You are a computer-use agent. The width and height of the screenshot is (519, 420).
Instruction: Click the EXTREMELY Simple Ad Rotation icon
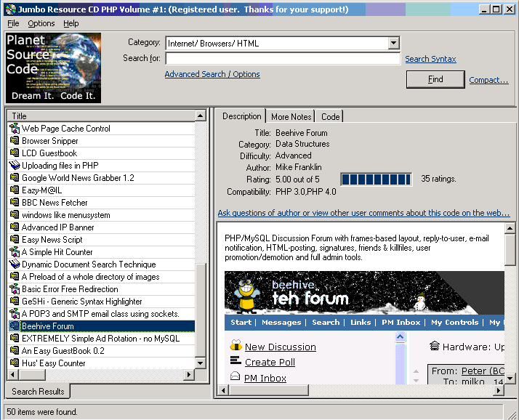click(x=15, y=338)
